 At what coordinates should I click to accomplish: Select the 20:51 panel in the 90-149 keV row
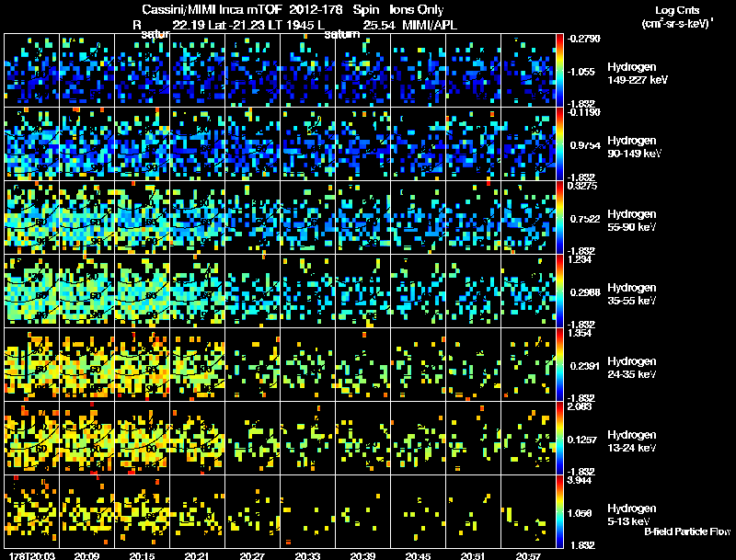tap(474, 144)
